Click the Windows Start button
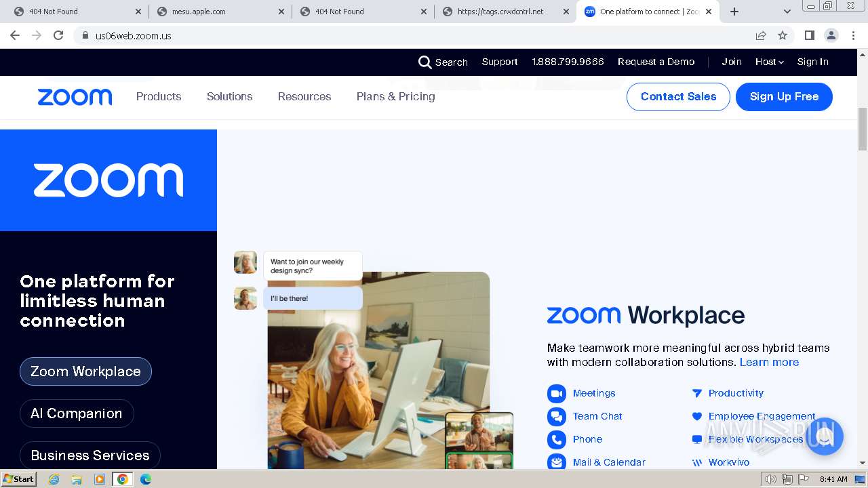The image size is (868, 488). 18,479
